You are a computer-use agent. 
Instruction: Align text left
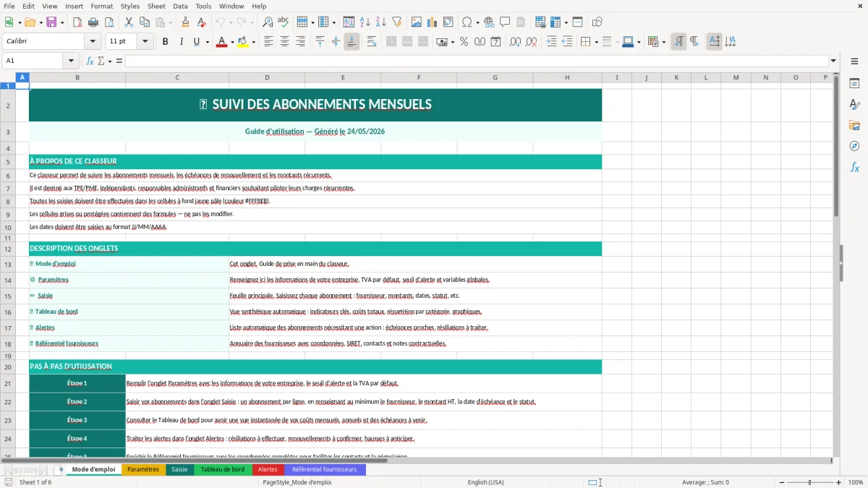pos(268,42)
